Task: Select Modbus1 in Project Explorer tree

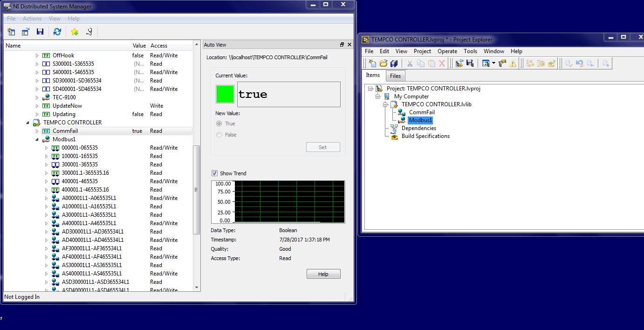Action: (420, 120)
